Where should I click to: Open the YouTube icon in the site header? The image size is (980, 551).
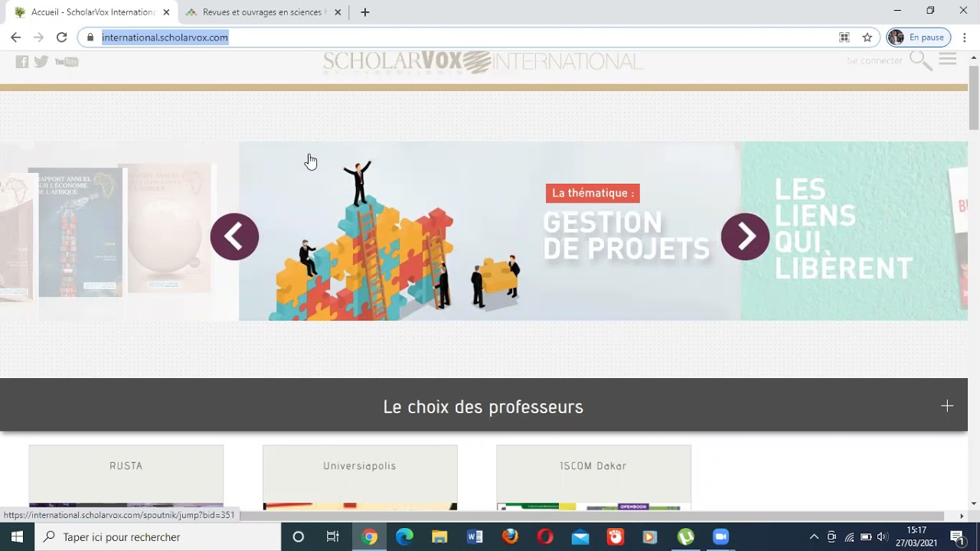tap(67, 62)
